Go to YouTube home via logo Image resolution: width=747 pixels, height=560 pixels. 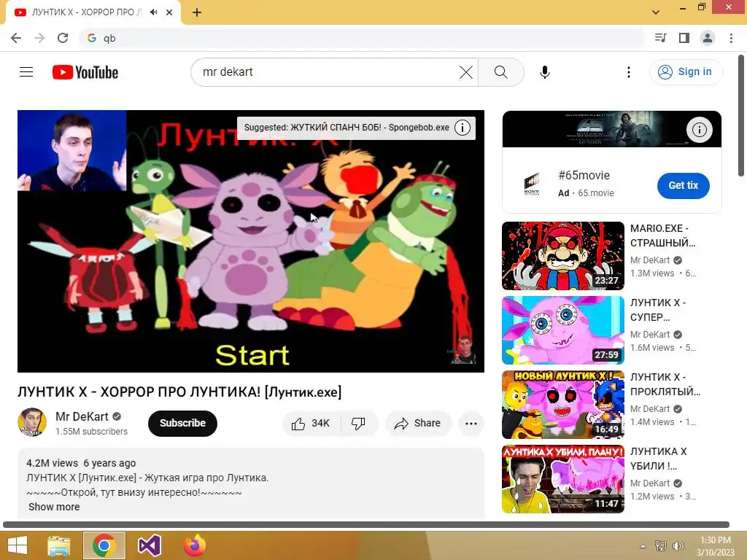(x=85, y=72)
